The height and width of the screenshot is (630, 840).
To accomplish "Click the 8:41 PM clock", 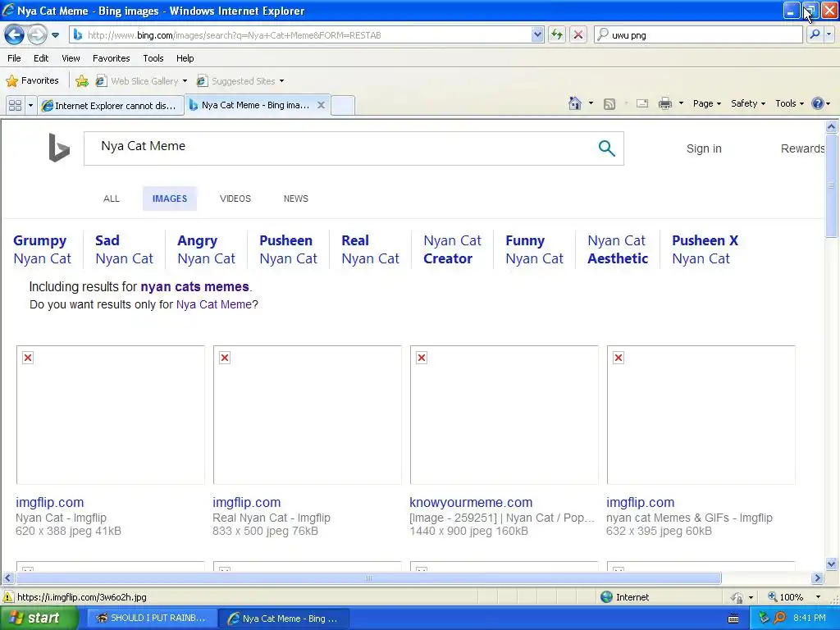I will (x=809, y=619).
